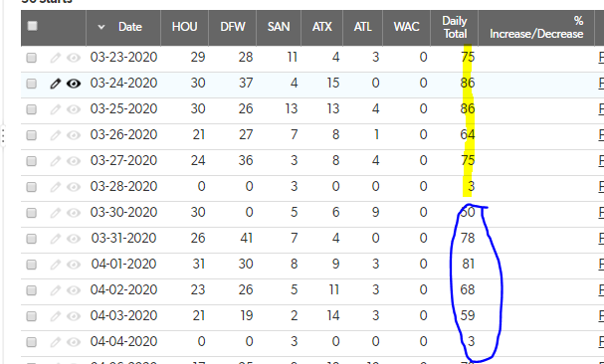Click the DFW column header

click(233, 27)
